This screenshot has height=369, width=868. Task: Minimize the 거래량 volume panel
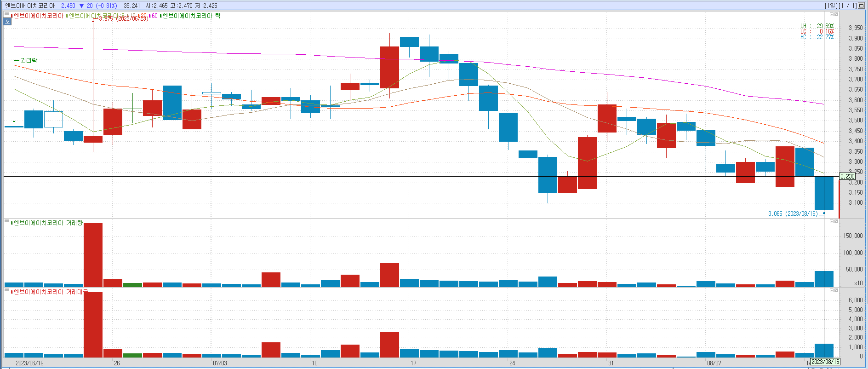point(831,221)
